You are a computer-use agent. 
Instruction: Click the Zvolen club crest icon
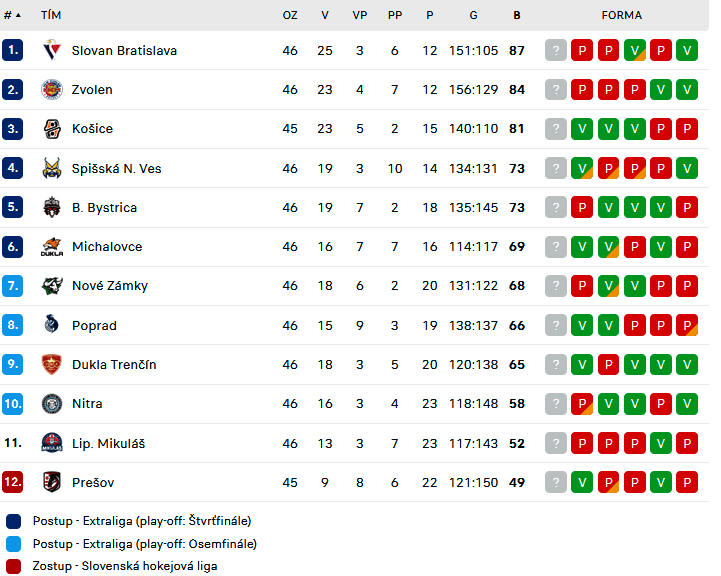click(x=52, y=89)
